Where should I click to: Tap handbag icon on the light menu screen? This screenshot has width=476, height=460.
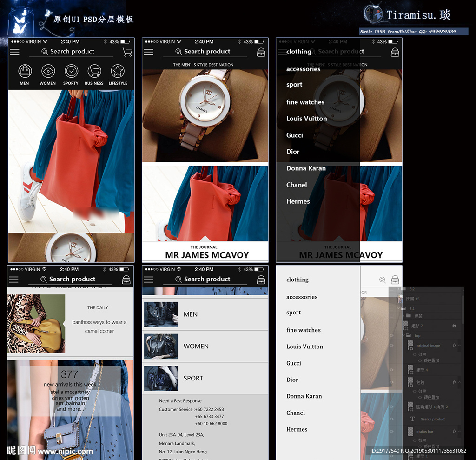click(x=395, y=280)
